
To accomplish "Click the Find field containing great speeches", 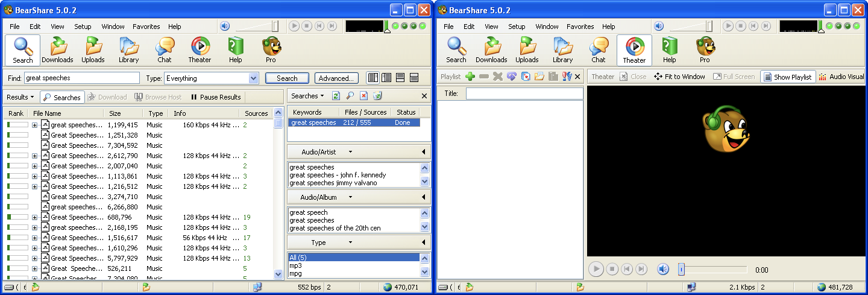I will [x=82, y=78].
